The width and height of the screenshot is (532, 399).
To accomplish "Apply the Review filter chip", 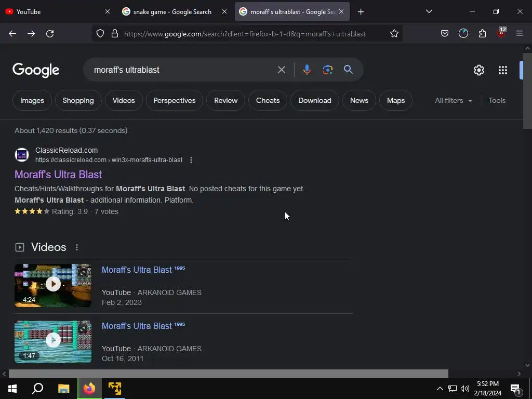I will click(225, 100).
